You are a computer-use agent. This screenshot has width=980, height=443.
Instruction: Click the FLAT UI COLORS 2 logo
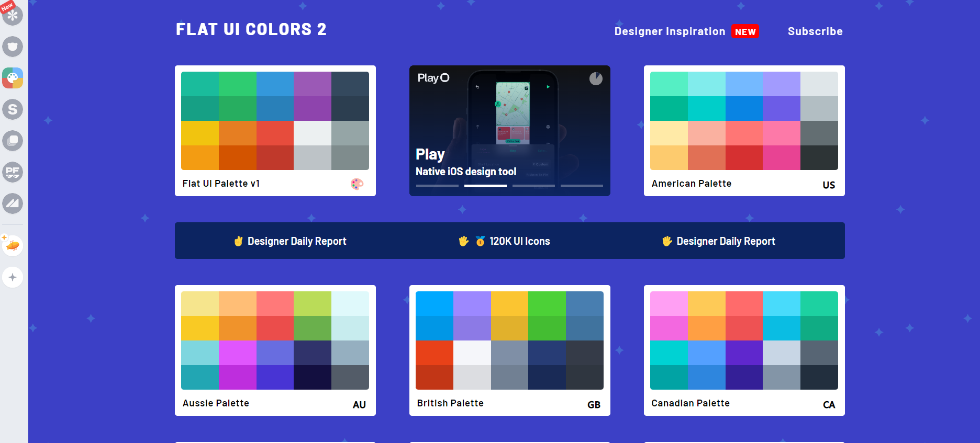coord(251,29)
